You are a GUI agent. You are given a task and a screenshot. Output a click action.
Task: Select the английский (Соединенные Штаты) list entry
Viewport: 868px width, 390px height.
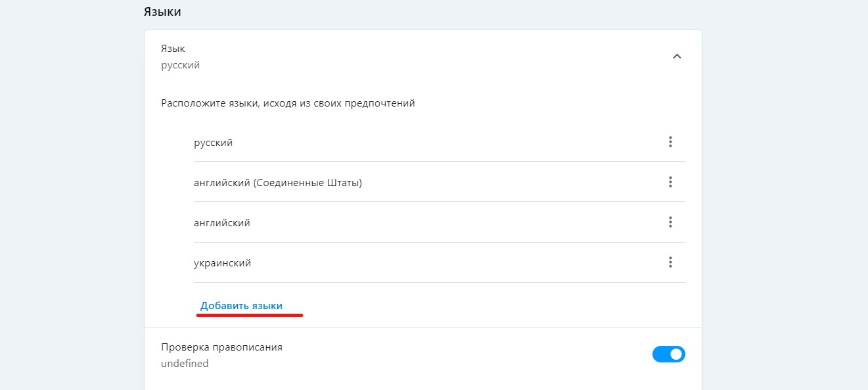(x=277, y=183)
